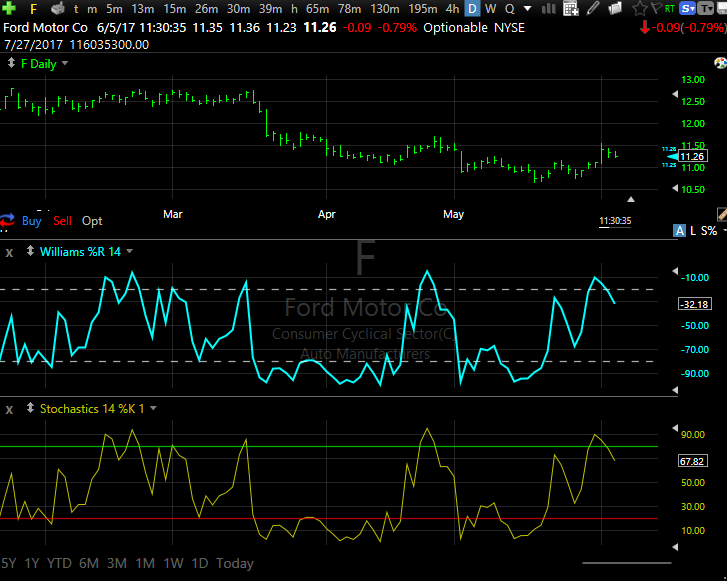Select the Weekly (W) timeframe
The width and height of the screenshot is (727, 581).
[491, 9]
